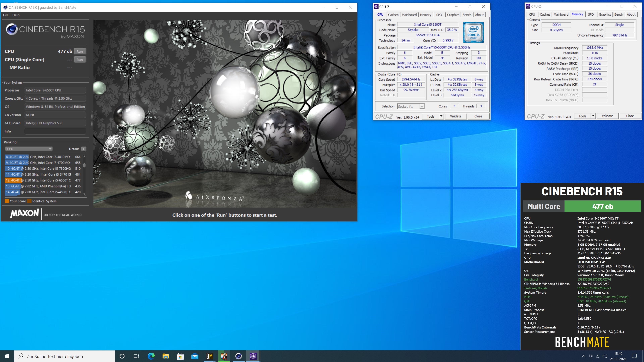This screenshot has height=362, width=644.
Task: Open Graphics tab in right CPU-Z
Action: click(x=605, y=14)
